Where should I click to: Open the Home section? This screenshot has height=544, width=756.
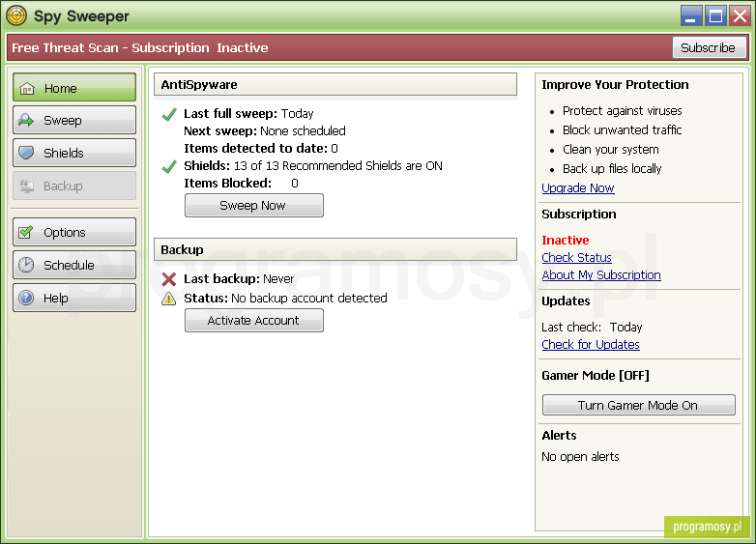[x=74, y=88]
